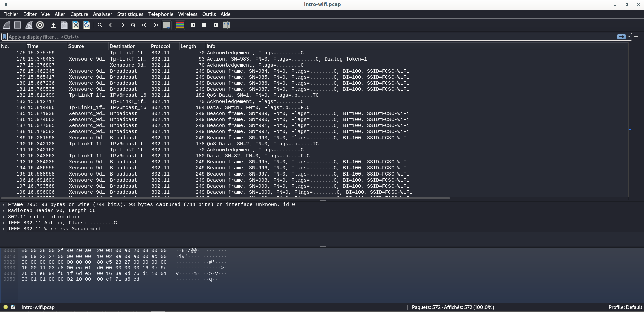
Task: Sort packets by the Time column
Action: point(47,46)
